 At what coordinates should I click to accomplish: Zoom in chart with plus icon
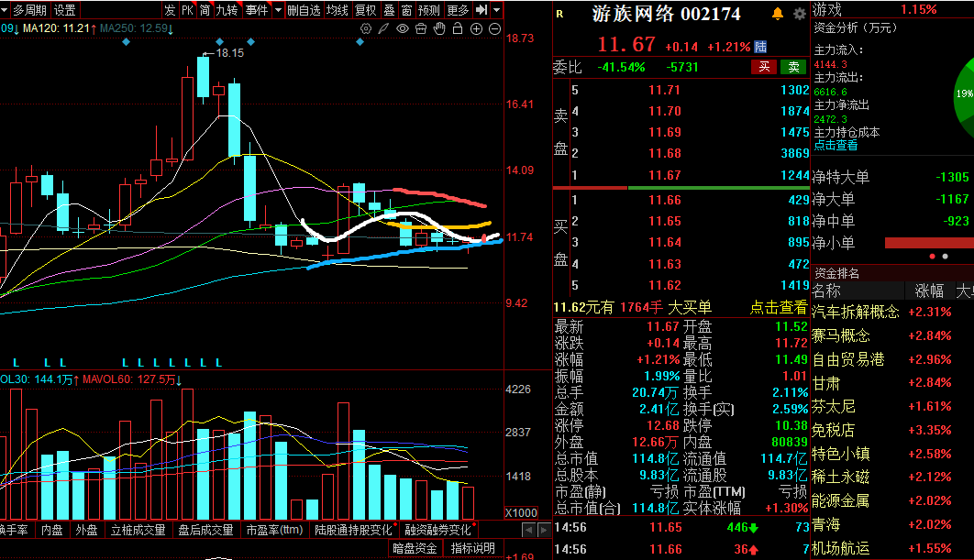click(476, 28)
